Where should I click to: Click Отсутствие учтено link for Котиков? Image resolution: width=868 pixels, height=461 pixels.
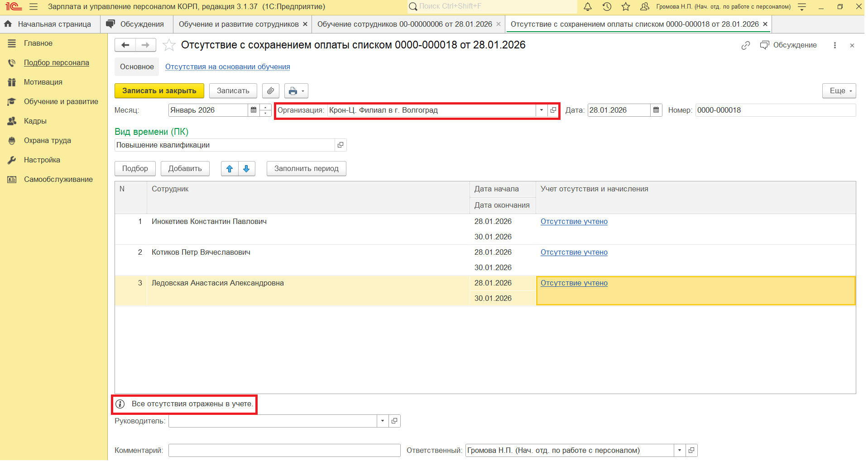574,252
